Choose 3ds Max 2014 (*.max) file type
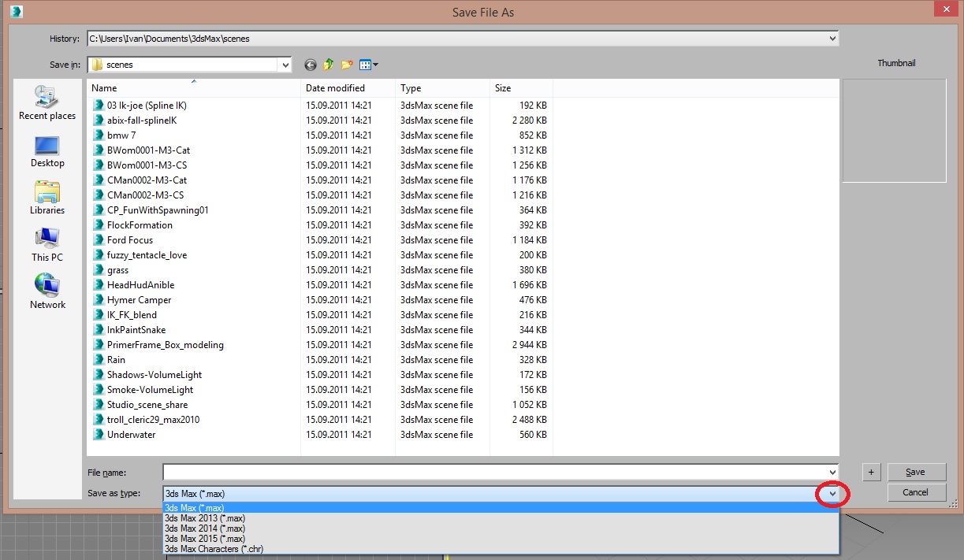The width and height of the screenshot is (964, 560). (x=501, y=528)
